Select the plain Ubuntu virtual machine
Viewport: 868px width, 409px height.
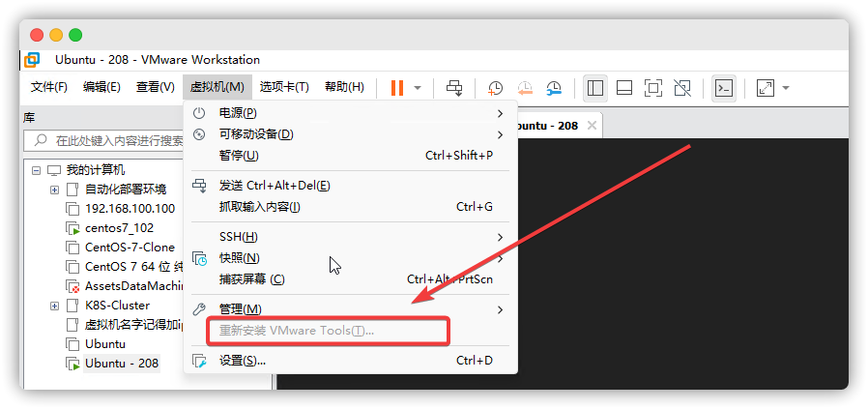(x=105, y=344)
